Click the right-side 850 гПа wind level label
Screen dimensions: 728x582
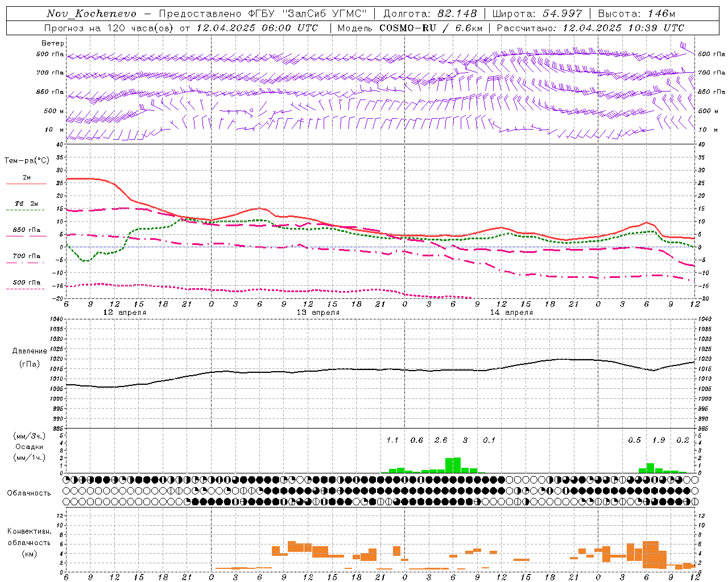coord(712,92)
